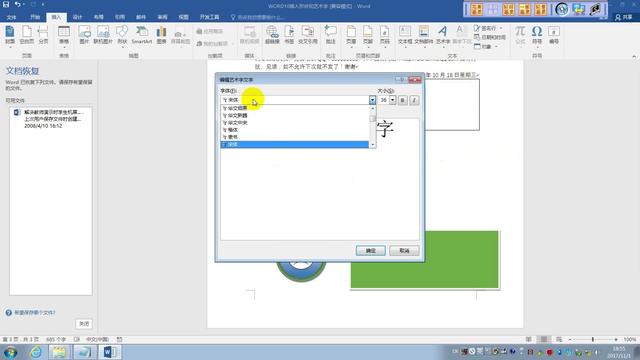Switch to the 引用 (References) tab

120,17
